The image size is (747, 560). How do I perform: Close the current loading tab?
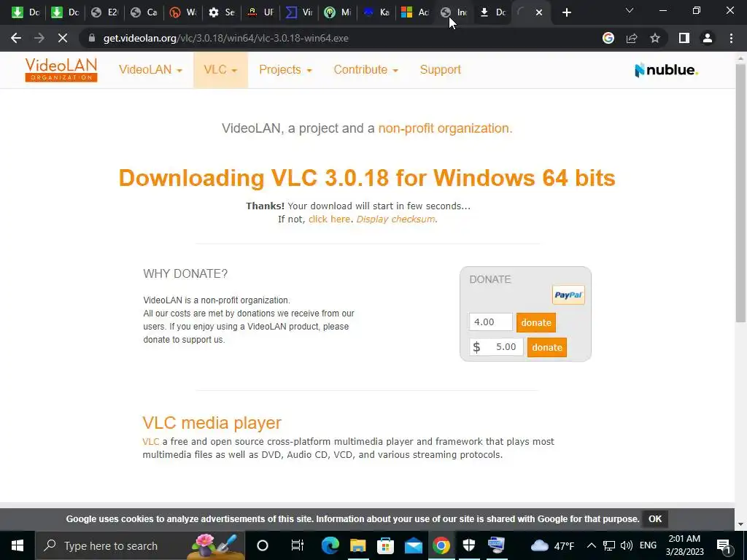pyautogui.click(x=539, y=12)
